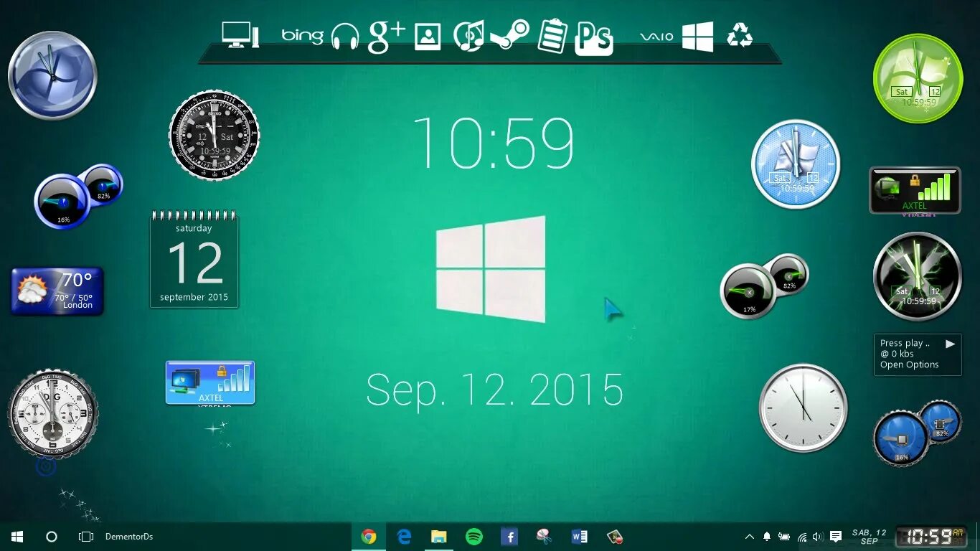Click the plain white analog clock
This screenshot has height=551, width=980.
[x=804, y=408]
